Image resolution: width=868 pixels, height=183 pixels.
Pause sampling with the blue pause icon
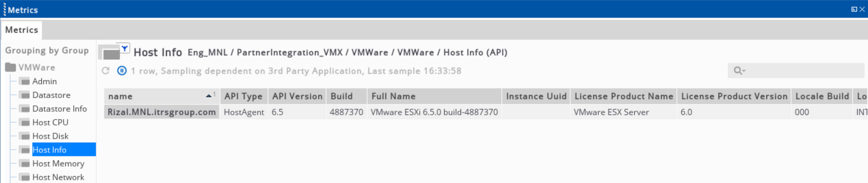(122, 71)
